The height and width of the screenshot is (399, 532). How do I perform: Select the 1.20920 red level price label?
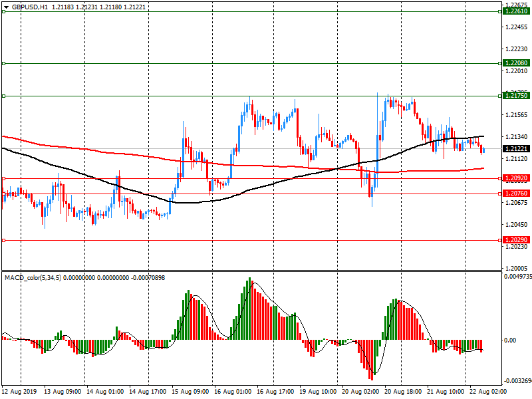(x=516, y=178)
